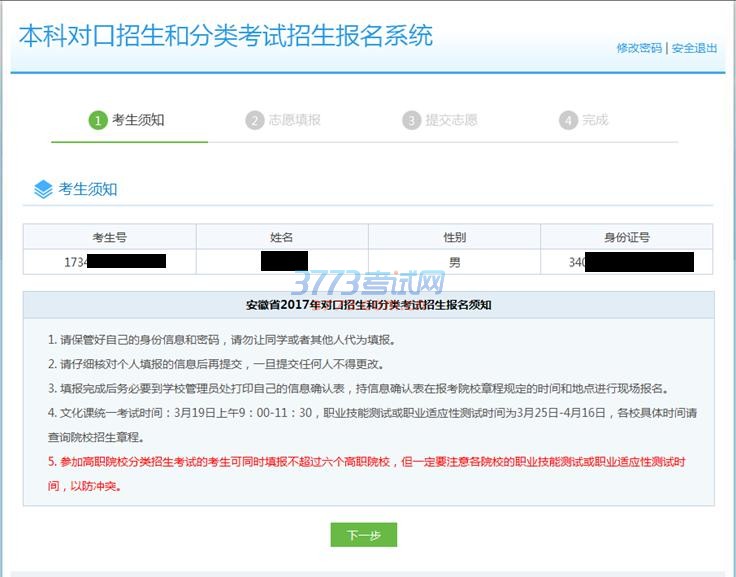Click the step 3 number circle
Screen dimensions: 736x577
pyautogui.click(x=411, y=120)
